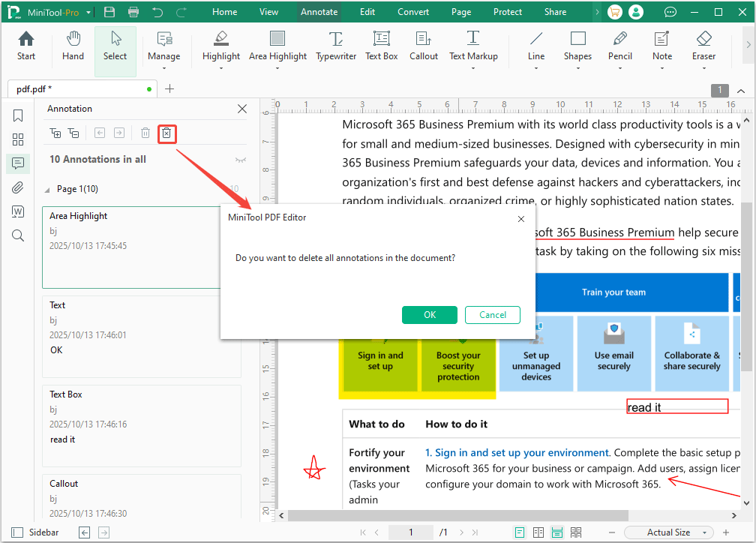Screen dimensions: 756x543
Task: Activate the Typewriter annotation tool
Action: [336, 45]
